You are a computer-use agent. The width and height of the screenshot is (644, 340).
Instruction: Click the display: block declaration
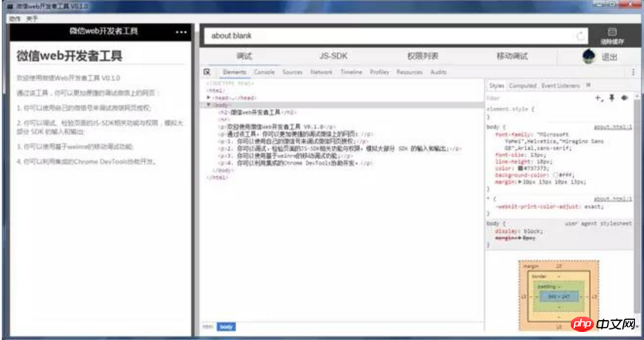pyautogui.click(x=518, y=231)
